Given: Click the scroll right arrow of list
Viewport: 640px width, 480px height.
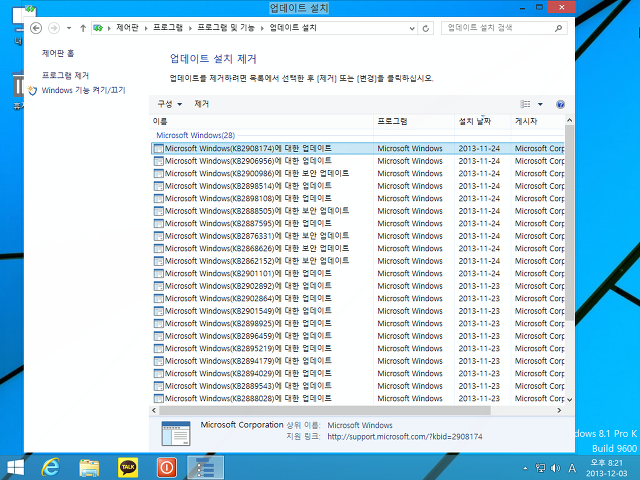Looking at the screenshot, I should pos(559,410).
